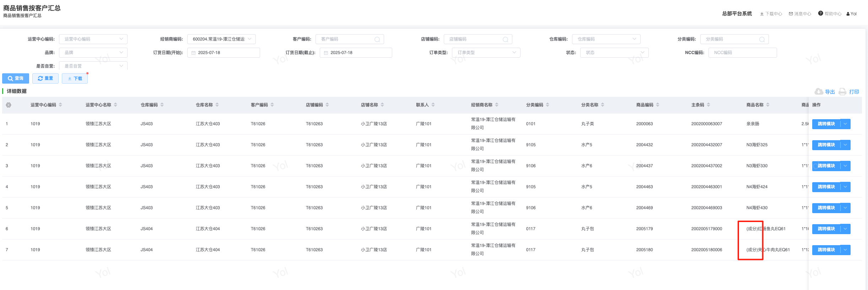The image size is (868, 290).
Task: Click the export cloud icon labeled 导出
Action: click(x=819, y=92)
